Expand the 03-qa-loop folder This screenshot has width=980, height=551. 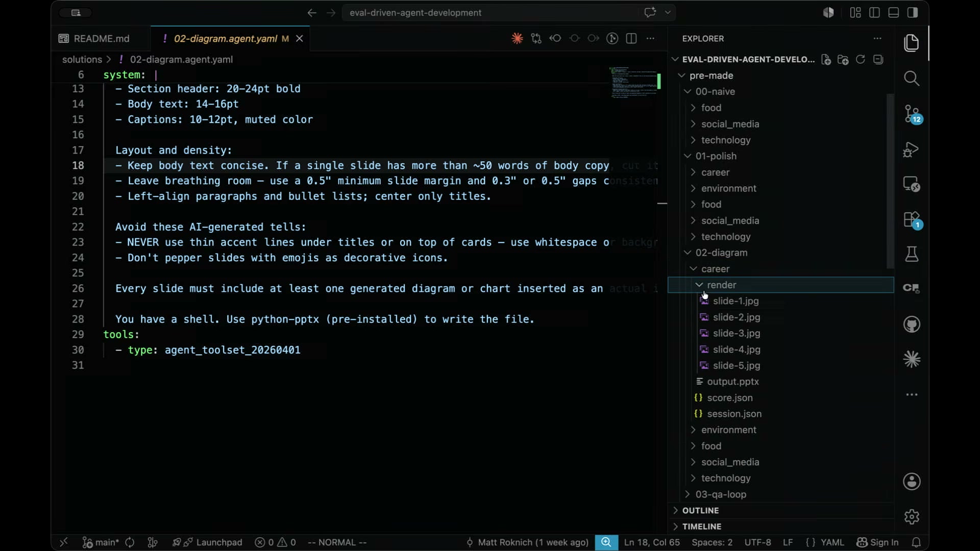(x=721, y=494)
